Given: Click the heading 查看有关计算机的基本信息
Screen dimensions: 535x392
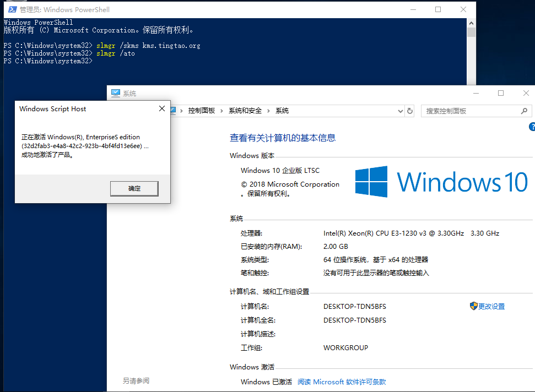Looking at the screenshot, I should (x=283, y=138).
